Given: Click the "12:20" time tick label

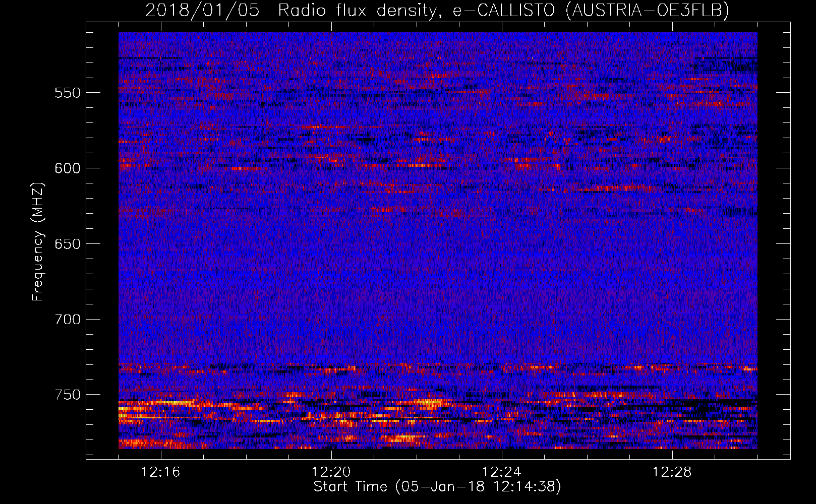Looking at the screenshot, I should [331, 472].
